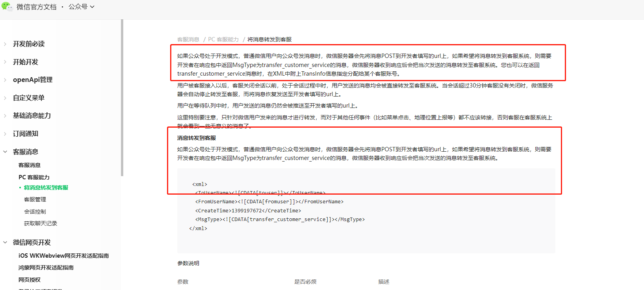The image size is (644, 290).
Task: Select 微信网页开发 in sidebar
Action: (32, 242)
